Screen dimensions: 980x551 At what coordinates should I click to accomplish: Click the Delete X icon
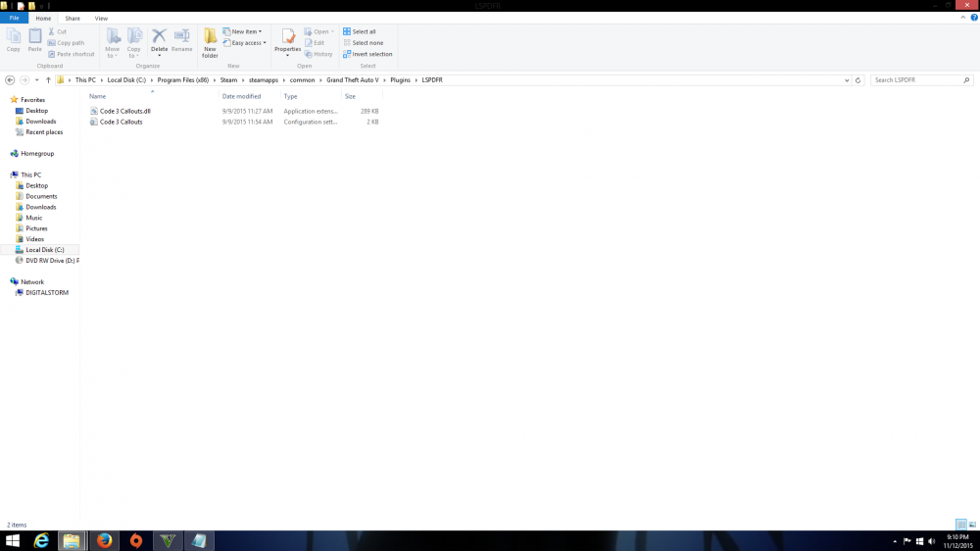click(x=160, y=36)
